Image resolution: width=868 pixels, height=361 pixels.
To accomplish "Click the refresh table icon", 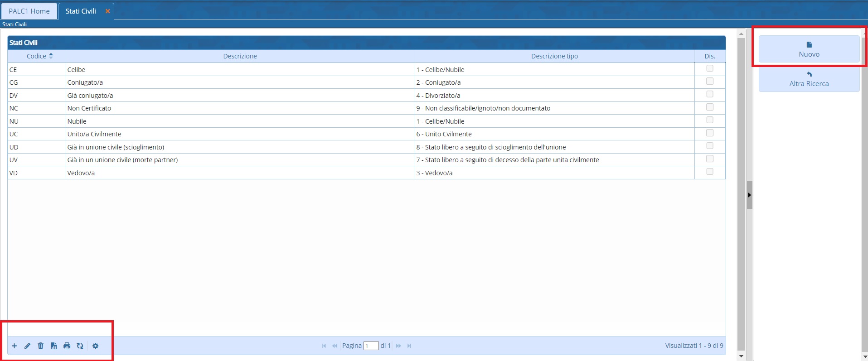I will [80, 346].
